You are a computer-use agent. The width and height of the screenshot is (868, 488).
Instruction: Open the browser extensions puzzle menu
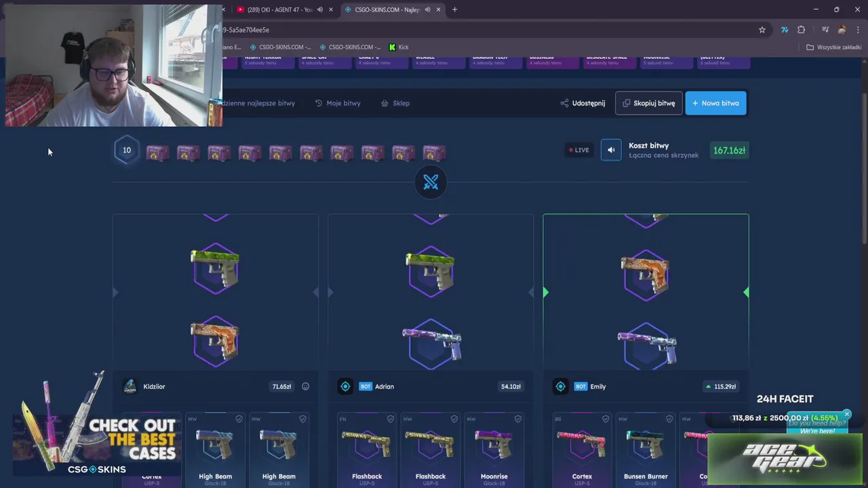(802, 30)
